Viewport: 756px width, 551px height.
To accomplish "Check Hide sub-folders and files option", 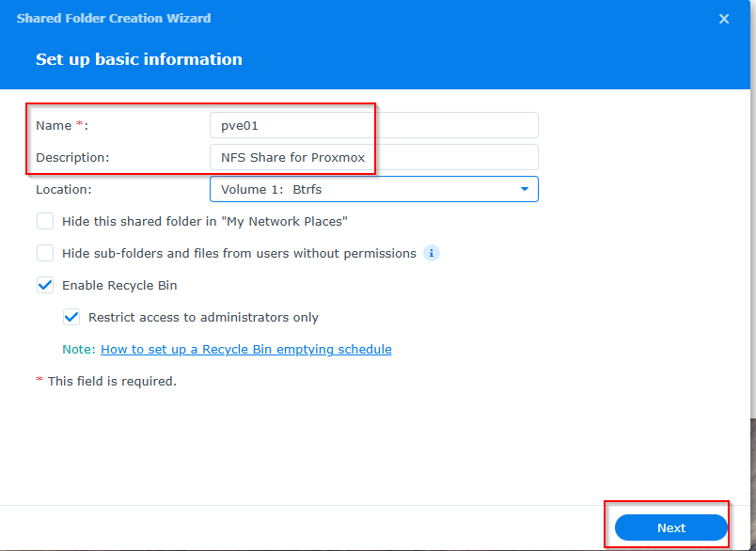I will 45,253.
